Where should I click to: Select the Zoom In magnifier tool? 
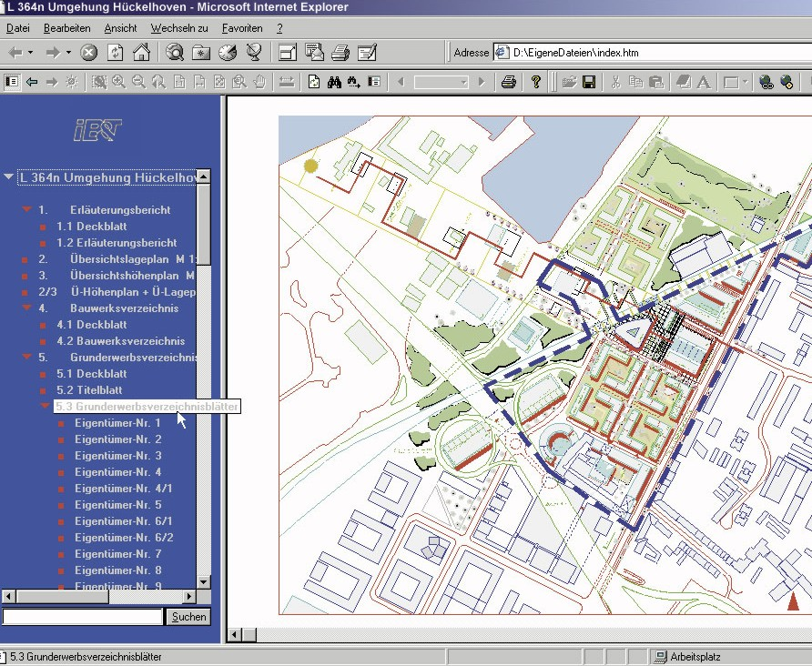tap(119, 82)
